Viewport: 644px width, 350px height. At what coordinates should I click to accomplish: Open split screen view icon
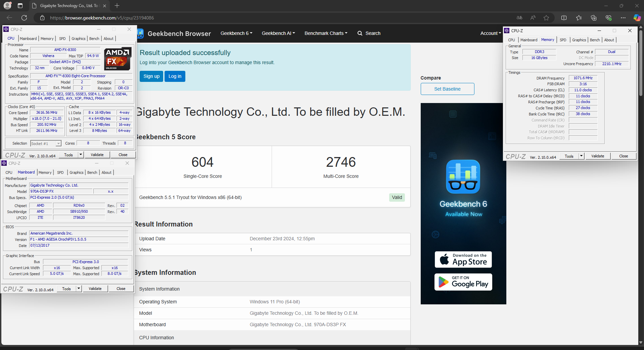pyautogui.click(x=564, y=18)
